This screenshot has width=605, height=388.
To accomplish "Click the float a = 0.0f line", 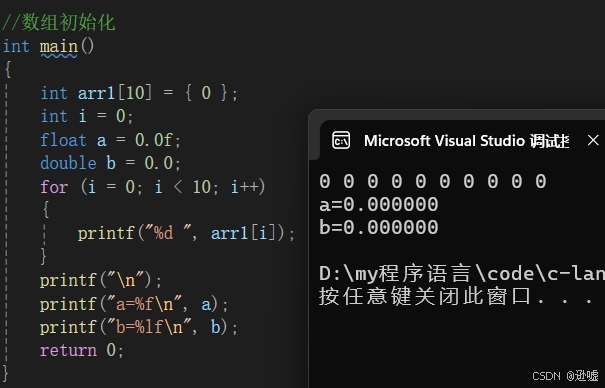I will [110, 140].
